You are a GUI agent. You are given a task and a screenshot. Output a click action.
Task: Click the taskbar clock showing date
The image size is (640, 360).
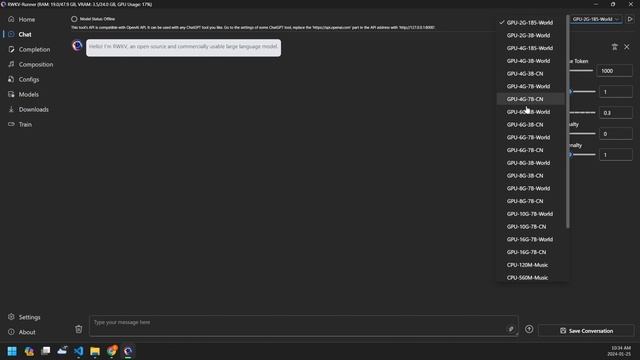click(620, 351)
